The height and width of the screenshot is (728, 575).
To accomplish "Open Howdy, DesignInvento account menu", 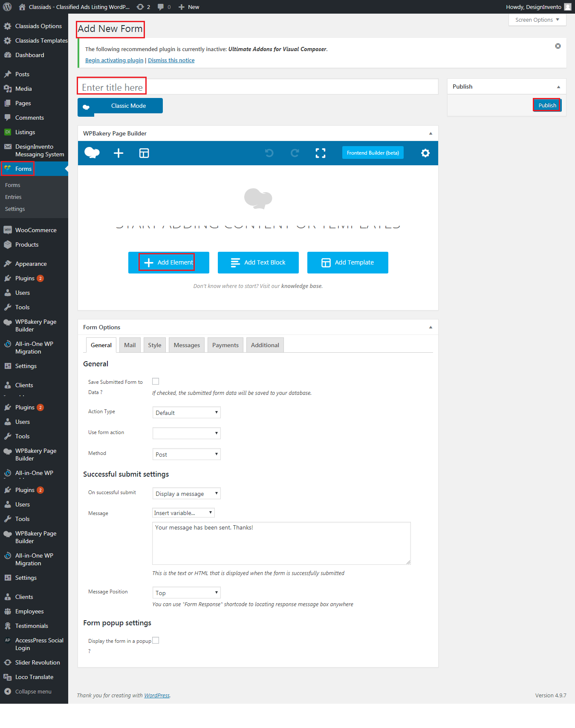I will click(538, 7).
